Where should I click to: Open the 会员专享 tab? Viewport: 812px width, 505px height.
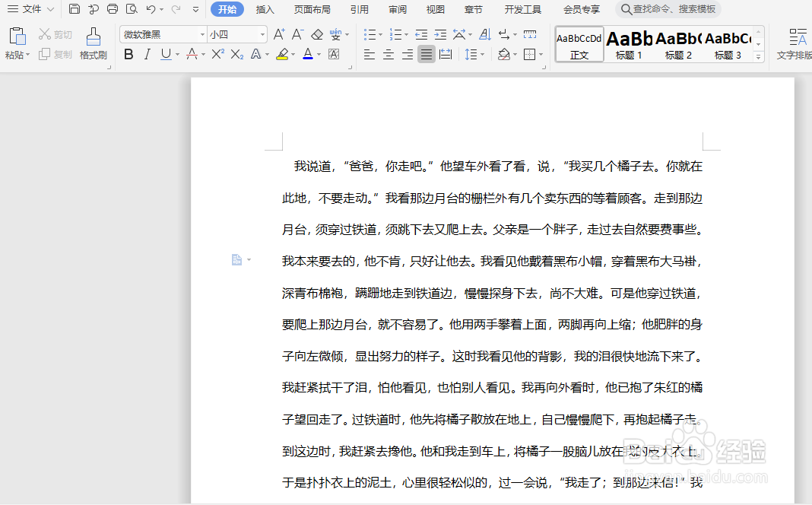[582, 9]
